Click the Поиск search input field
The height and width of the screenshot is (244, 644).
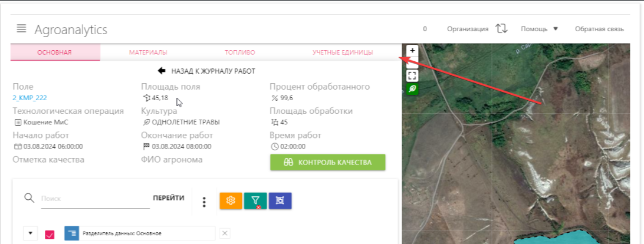point(94,199)
